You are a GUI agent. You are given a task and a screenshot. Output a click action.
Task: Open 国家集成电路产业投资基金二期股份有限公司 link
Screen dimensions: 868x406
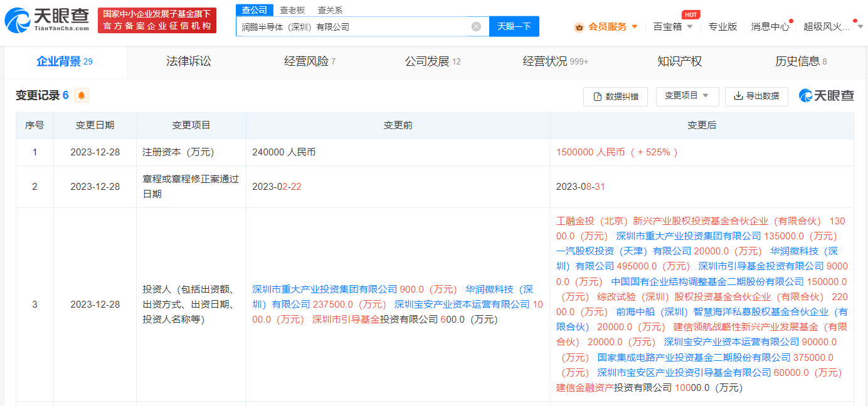[x=694, y=358]
